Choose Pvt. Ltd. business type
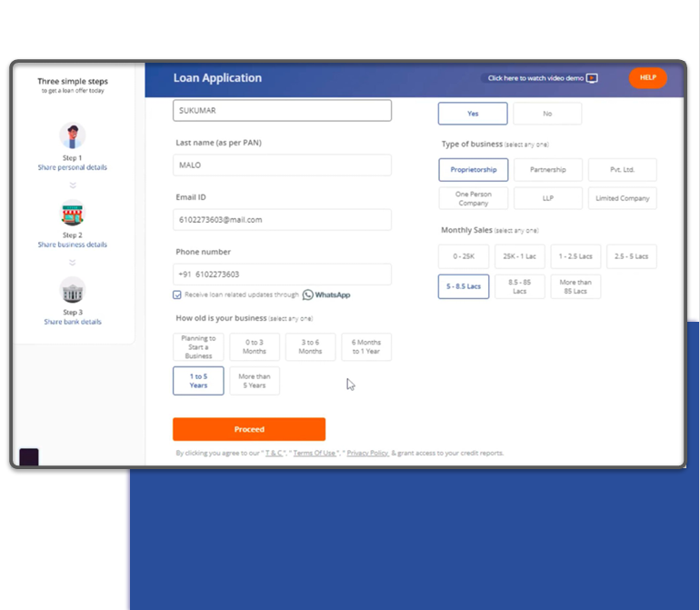Screen dimensions: 700x610 [x=623, y=170]
